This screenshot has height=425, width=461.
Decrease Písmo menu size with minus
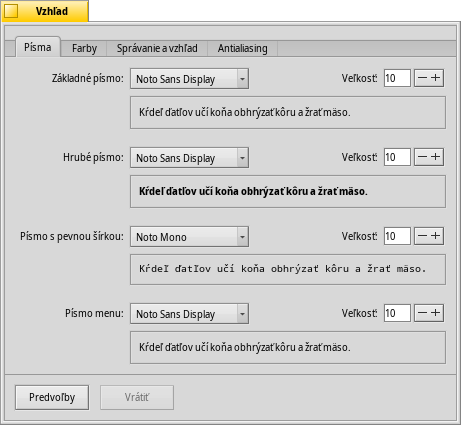(422, 313)
